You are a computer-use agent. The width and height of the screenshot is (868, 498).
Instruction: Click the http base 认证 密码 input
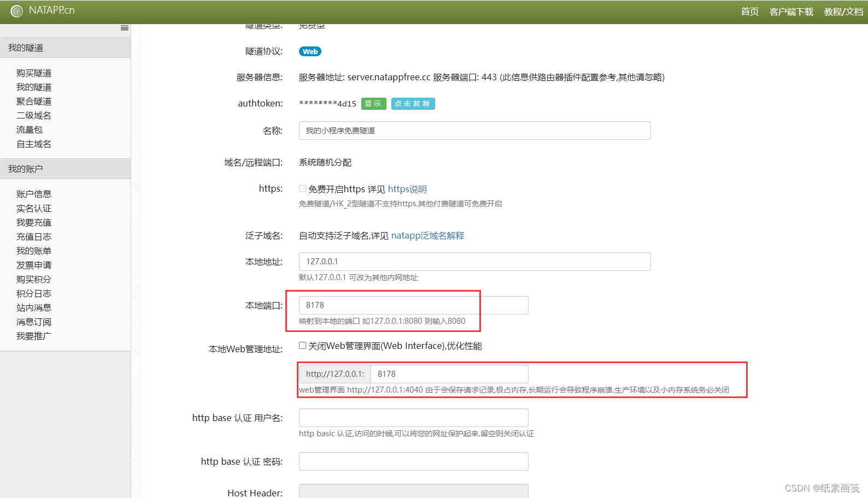tap(413, 461)
